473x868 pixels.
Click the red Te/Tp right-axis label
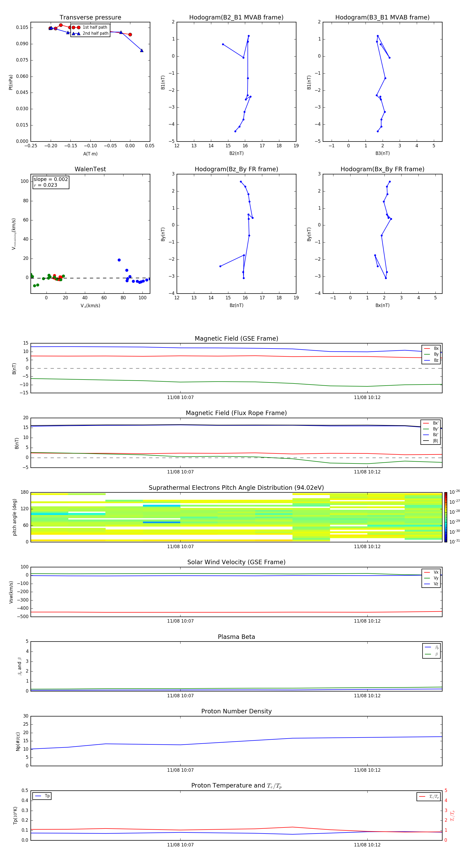point(452,815)
